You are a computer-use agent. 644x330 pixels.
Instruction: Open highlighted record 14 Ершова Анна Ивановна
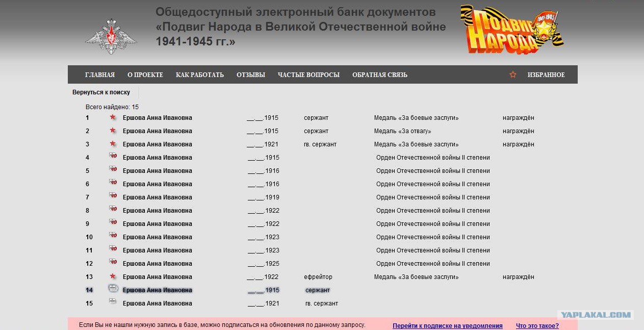point(158,290)
